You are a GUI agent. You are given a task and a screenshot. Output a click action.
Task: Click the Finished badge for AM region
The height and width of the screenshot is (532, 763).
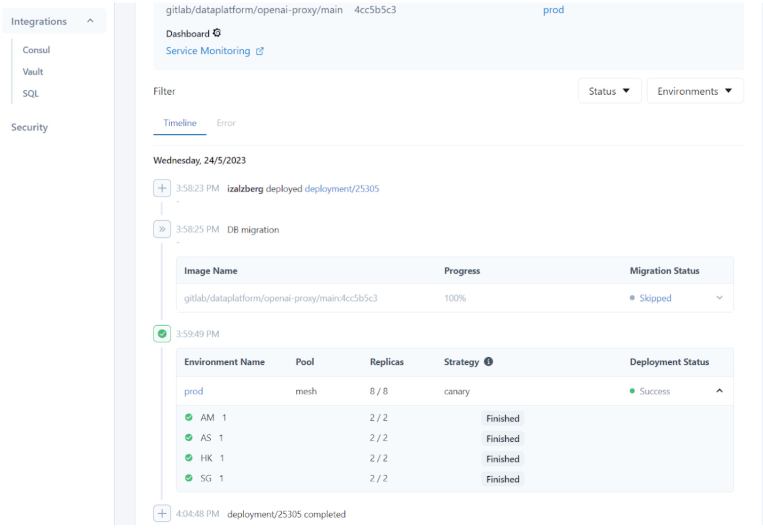(x=502, y=418)
